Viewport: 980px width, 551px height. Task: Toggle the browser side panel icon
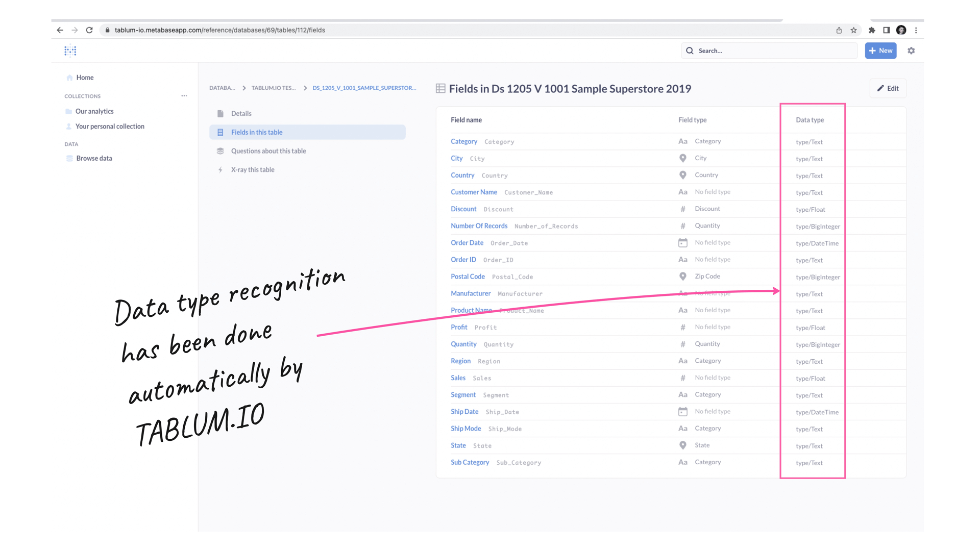[x=887, y=30]
